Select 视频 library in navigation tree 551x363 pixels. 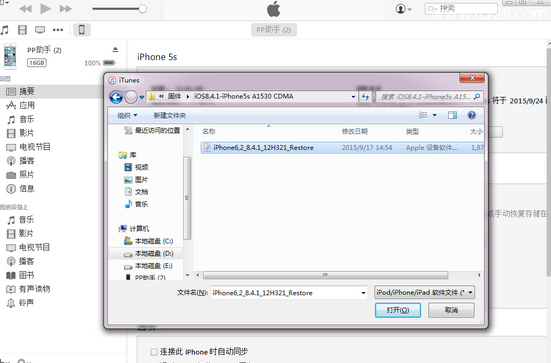pos(137,167)
